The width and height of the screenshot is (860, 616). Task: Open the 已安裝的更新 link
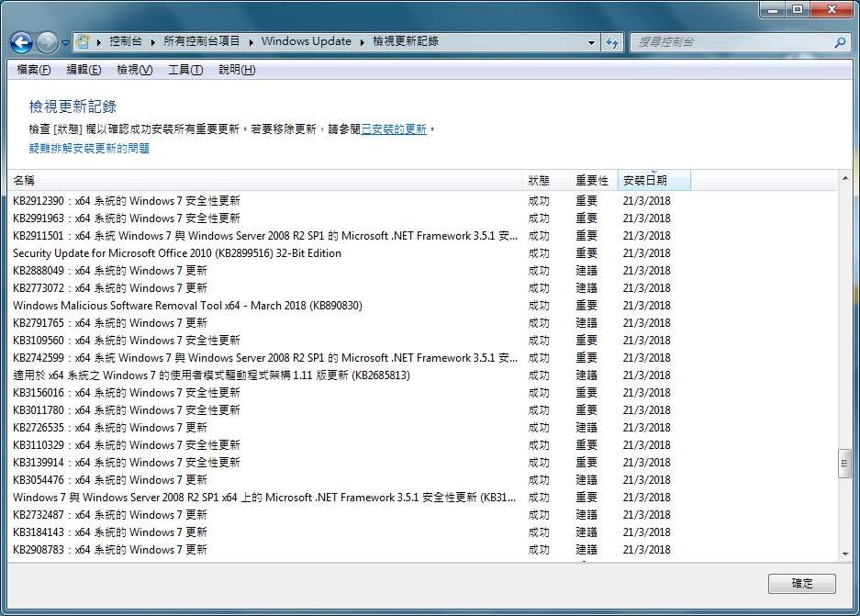pyautogui.click(x=393, y=129)
